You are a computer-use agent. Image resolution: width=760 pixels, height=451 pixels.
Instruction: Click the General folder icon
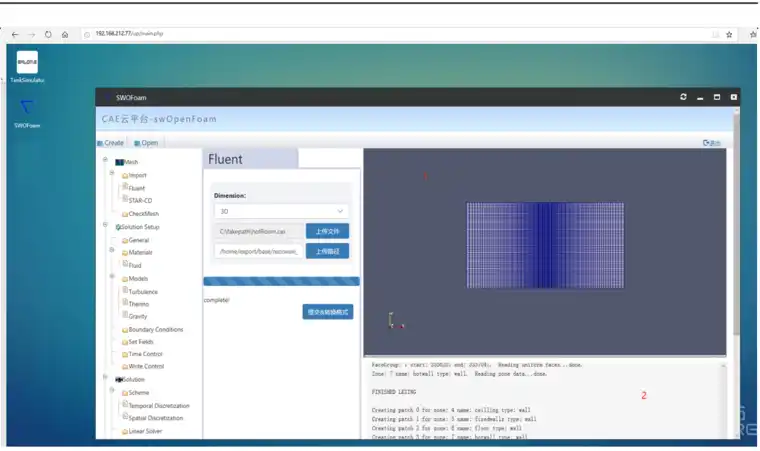click(x=125, y=241)
